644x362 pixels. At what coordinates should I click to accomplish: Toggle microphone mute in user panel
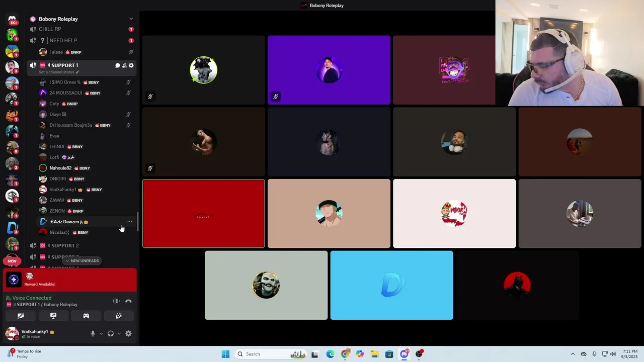tap(93, 333)
